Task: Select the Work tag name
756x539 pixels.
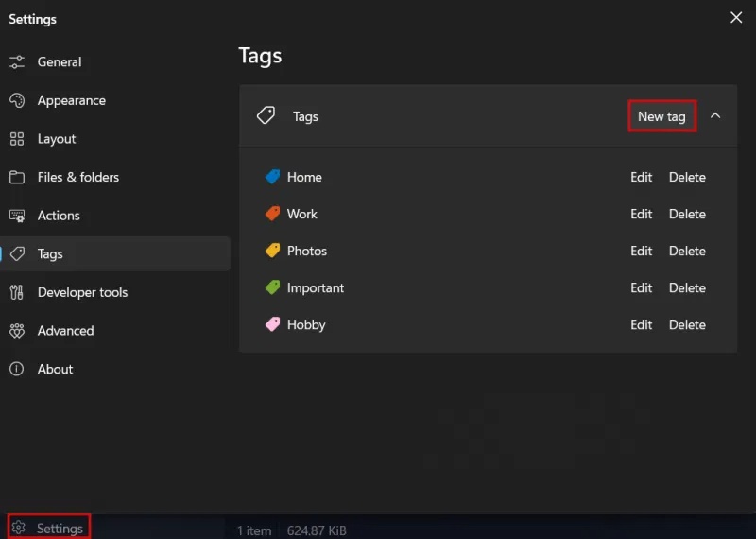Action: coord(301,214)
